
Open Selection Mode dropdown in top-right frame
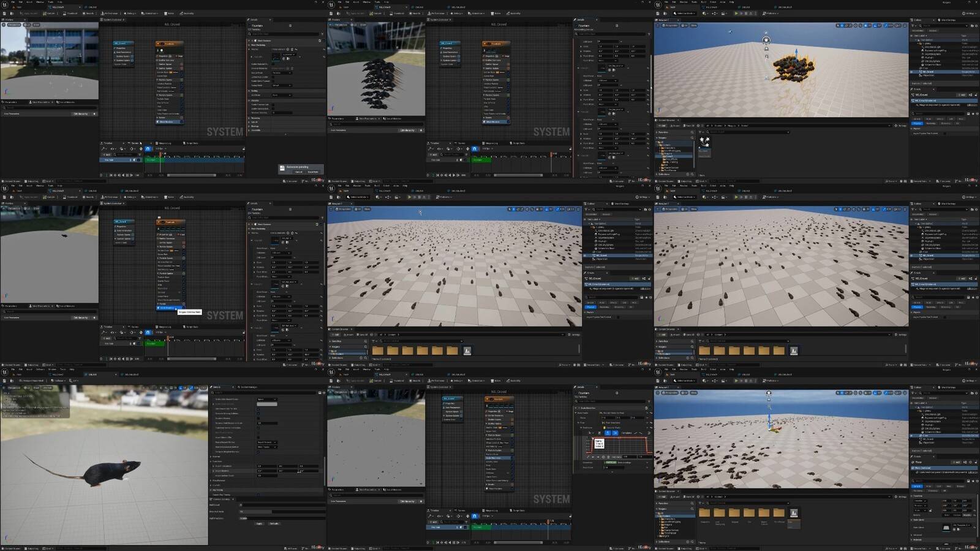(685, 13)
